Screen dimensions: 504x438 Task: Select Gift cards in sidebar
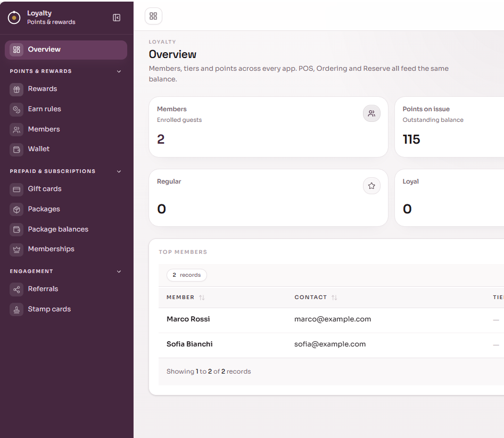66,189
